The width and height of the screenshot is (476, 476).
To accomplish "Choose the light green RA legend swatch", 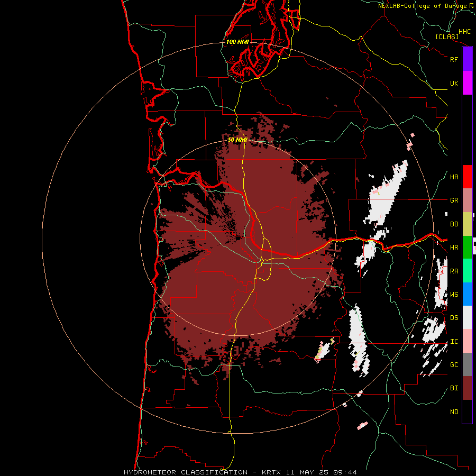I will click(467, 271).
